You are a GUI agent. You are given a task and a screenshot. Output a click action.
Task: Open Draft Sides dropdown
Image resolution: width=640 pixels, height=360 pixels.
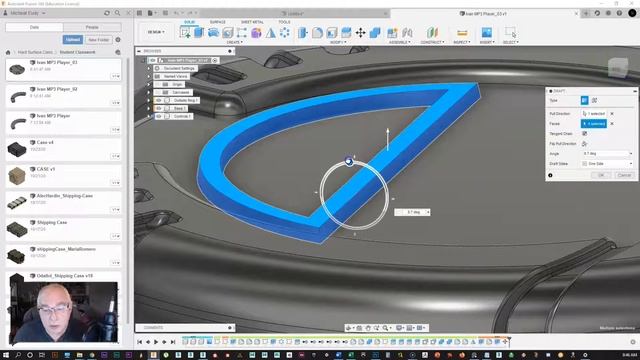point(607,164)
